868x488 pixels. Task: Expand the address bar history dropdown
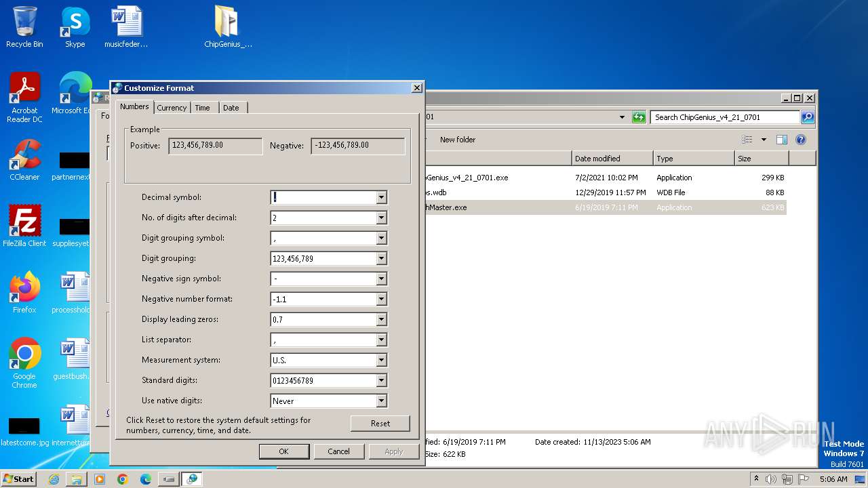(622, 117)
